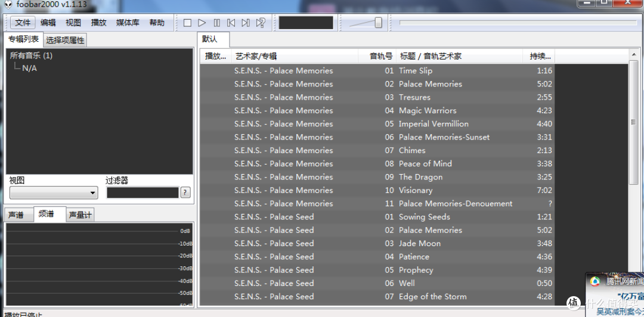Go to previous track button
Viewport: 644px width, 317px height.
tap(231, 23)
